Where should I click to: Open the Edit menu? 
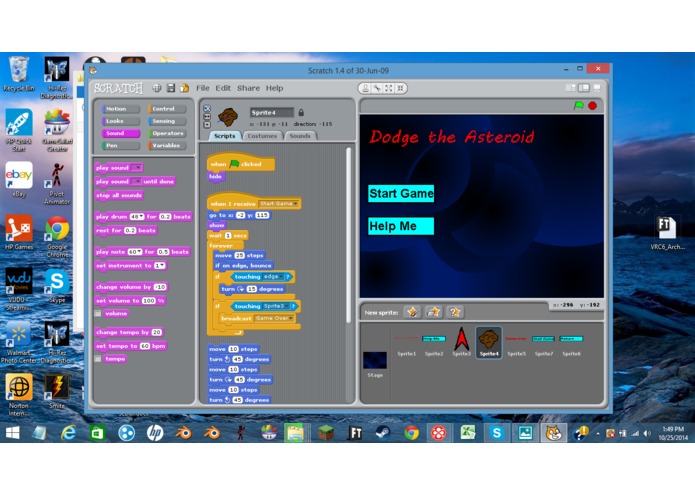223,88
